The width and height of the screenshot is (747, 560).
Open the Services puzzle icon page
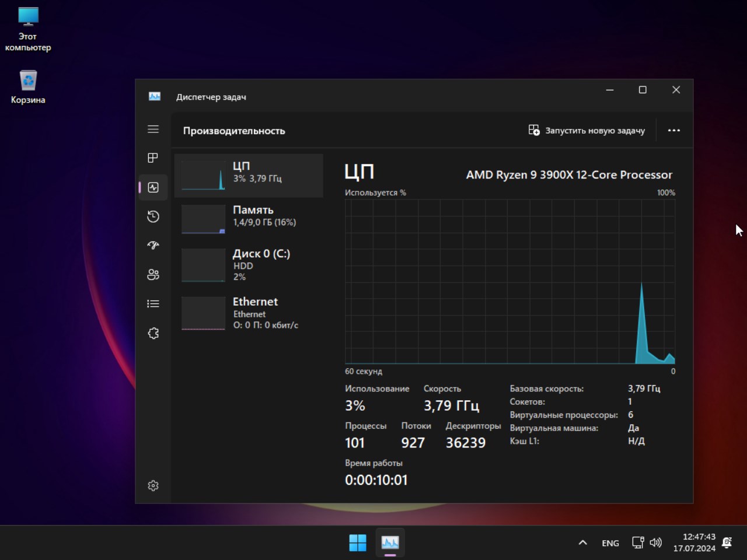[153, 333]
